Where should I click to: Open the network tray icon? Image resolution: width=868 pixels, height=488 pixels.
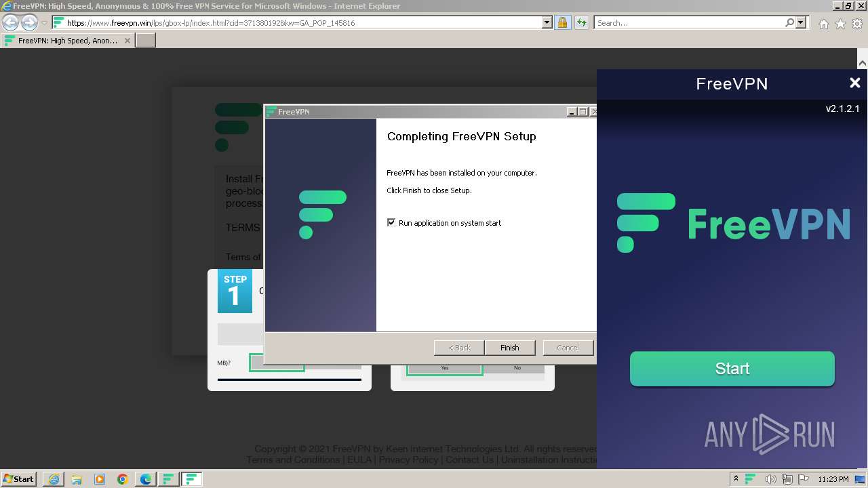pos(787,479)
